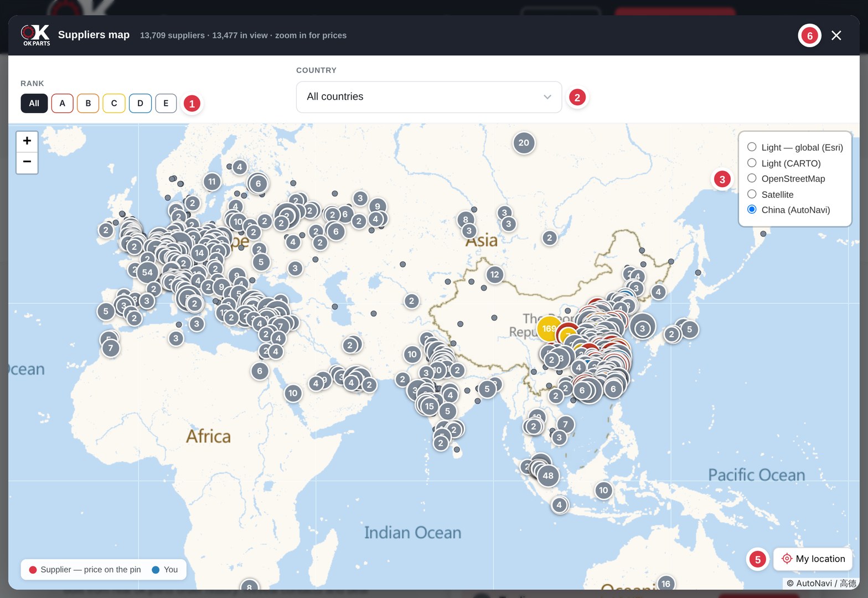This screenshot has height=598, width=868.
Task: Open the 12 cluster near western Mongolia
Action: click(x=494, y=275)
